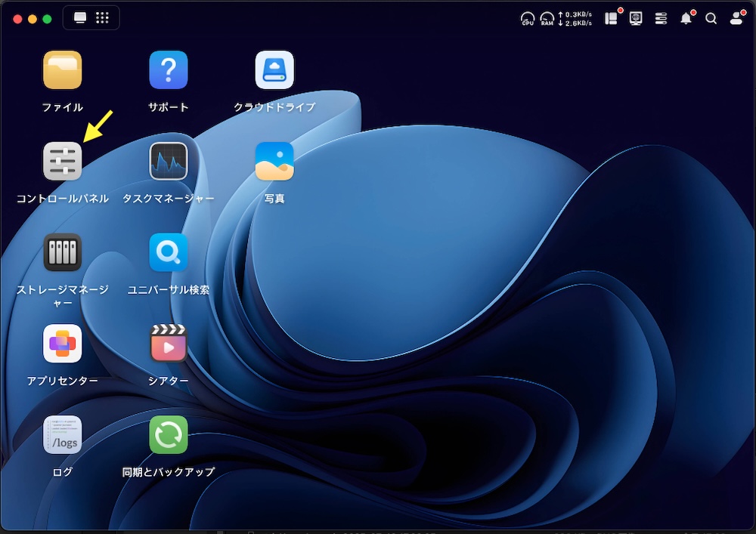Click the magnifier search icon in top bar
756x534 pixels.
point(711,18)
